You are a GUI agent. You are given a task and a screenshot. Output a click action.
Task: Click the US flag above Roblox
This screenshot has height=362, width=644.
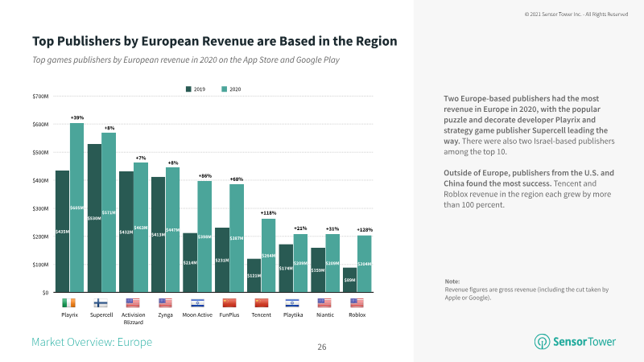(357, 303)
